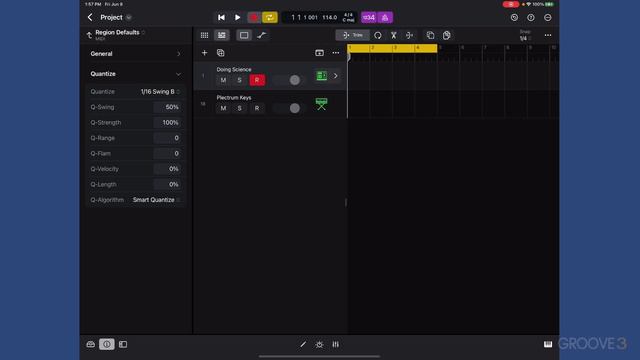Open the circled more options in top bar
The height and width of the screenshot is (360, 640).
click(548, 18)
